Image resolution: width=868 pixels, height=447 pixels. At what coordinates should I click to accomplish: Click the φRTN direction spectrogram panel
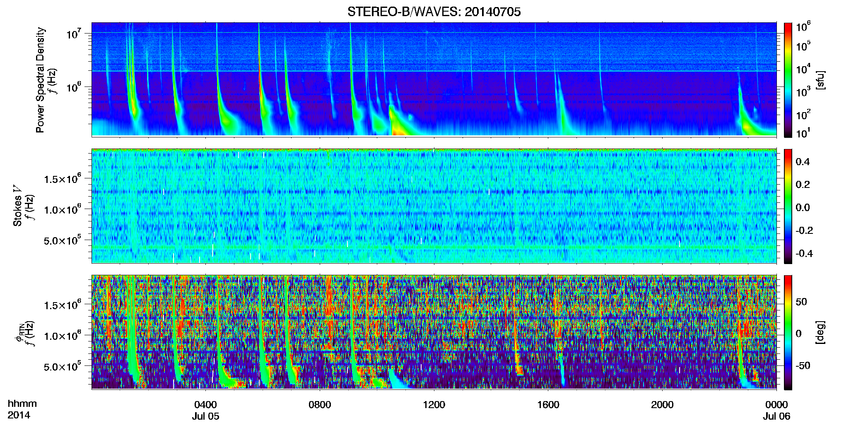434,332
